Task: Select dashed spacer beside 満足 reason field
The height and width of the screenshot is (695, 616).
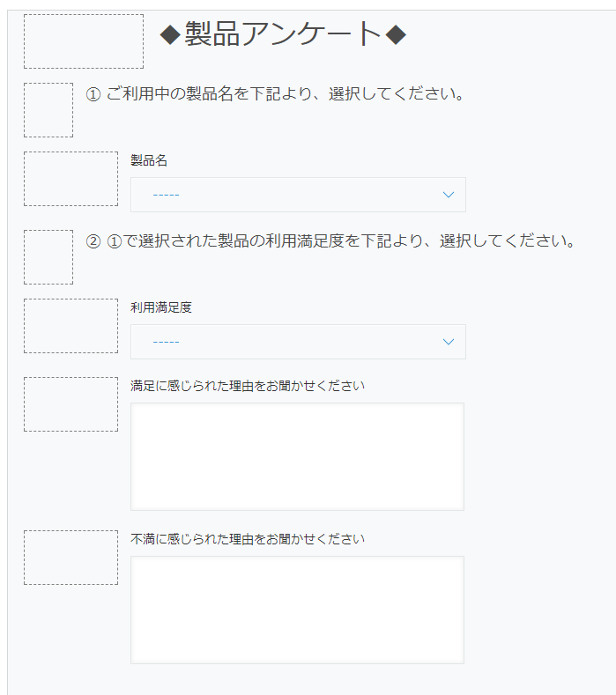Action: pyautogui.click(x=71, y=404)
